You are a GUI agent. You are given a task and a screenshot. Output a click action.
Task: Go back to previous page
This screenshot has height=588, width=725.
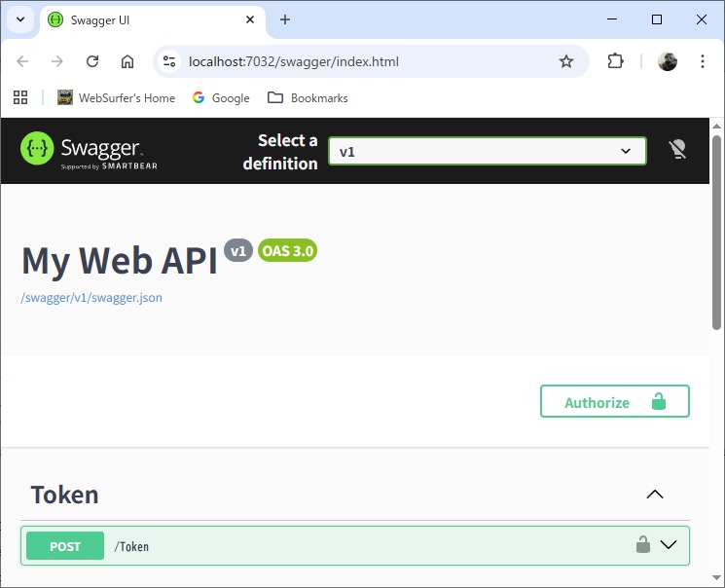pyautogui.click(x=22, y=61)
